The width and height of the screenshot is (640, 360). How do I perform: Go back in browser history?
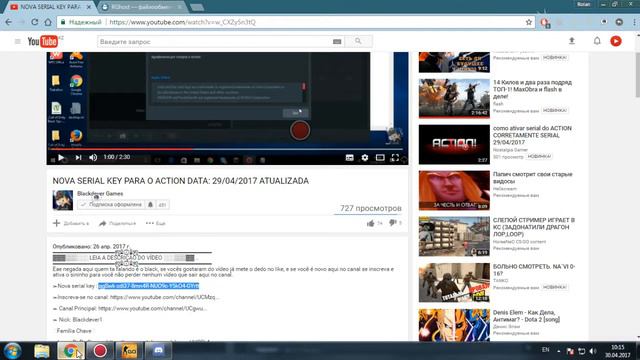[x=9, y=22]
